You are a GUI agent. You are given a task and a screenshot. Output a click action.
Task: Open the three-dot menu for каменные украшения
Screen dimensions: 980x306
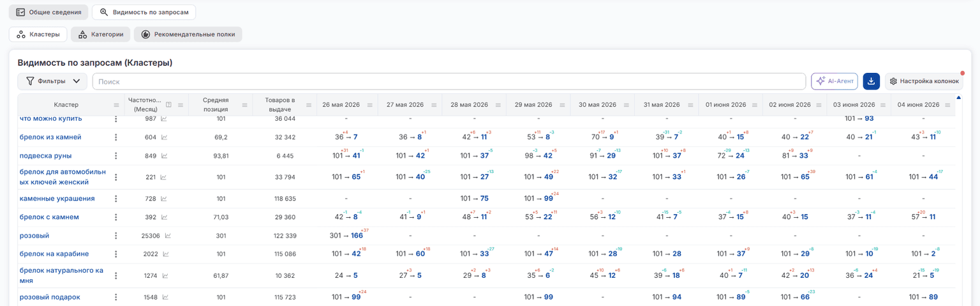tap(116, 199)
